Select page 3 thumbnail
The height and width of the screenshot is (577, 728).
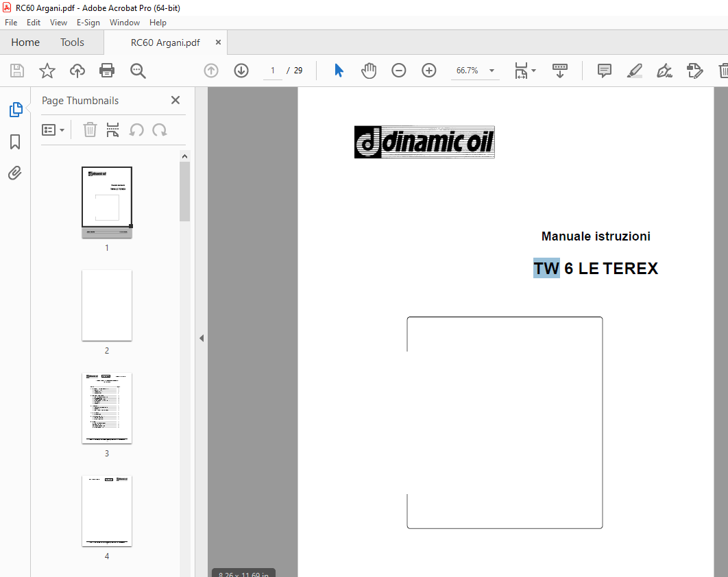coord(107,408)
